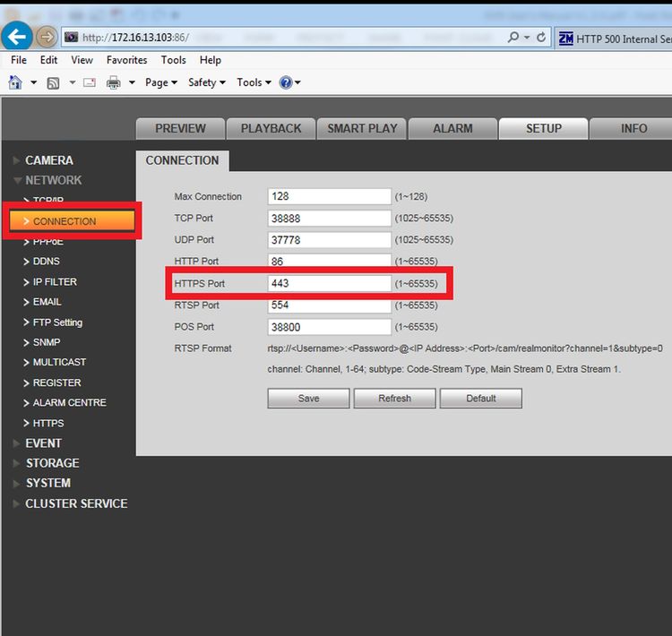Open the Safety dropdown menu
The image size is (672, 636).
pyautogui.click(x=207, y=82)
